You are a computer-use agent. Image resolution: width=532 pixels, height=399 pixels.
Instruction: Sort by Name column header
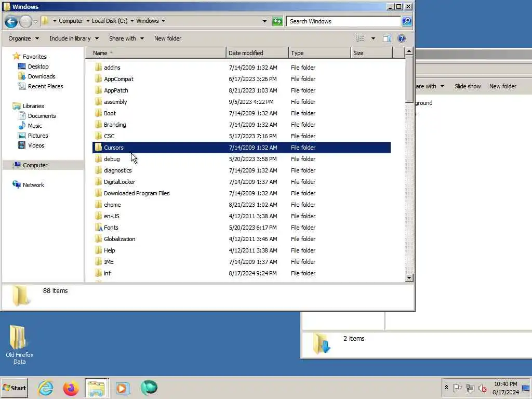(155, 53)
